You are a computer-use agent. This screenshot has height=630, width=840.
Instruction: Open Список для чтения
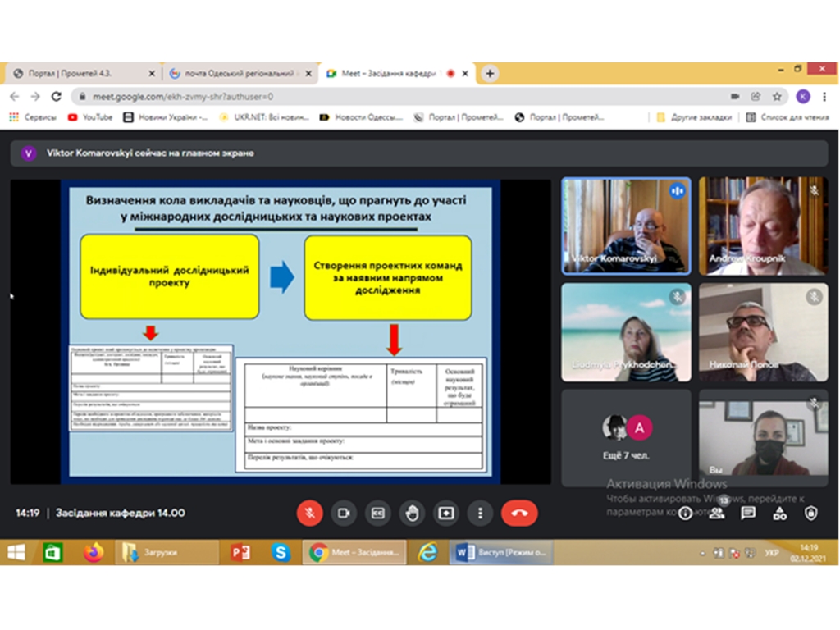pos(787,117)
